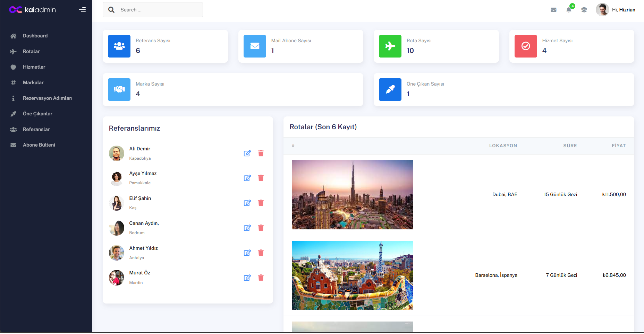
Task: Open the messages envelope icon in header
Action: click(x=553, y=10)
